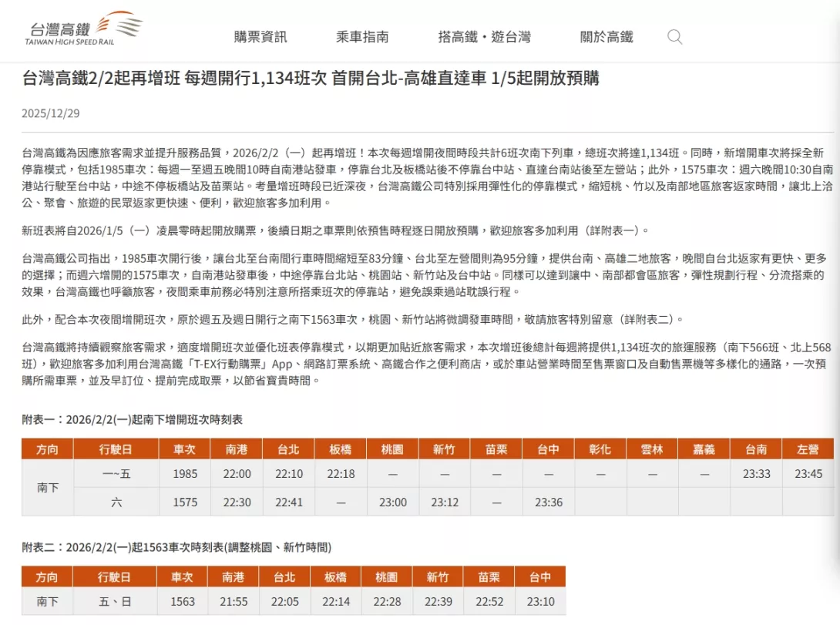Select the 左營 column header in the first table
840x625 pixels.
(x=808, y=449)
